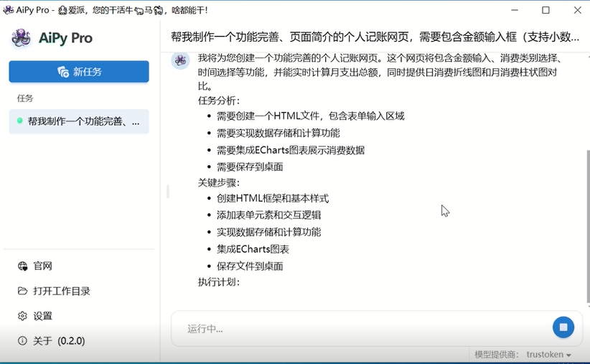This screenshot has width=590, height=364.
Task: Open 关于 (0.2.0) about entry
Action: point(52,340)
